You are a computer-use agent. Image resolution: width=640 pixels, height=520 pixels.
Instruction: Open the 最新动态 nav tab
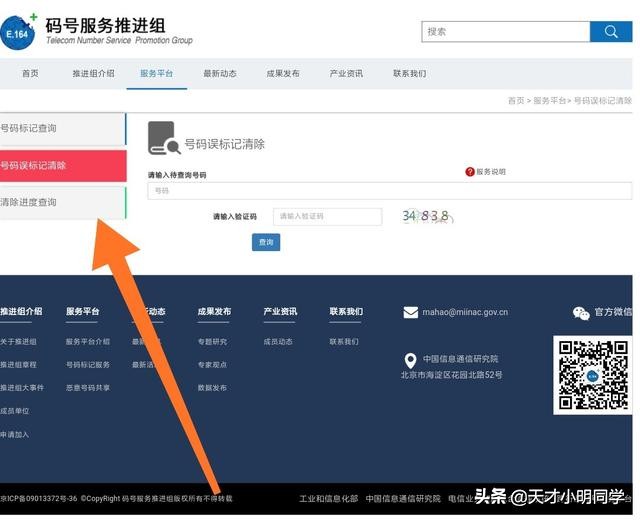[220, 73]
